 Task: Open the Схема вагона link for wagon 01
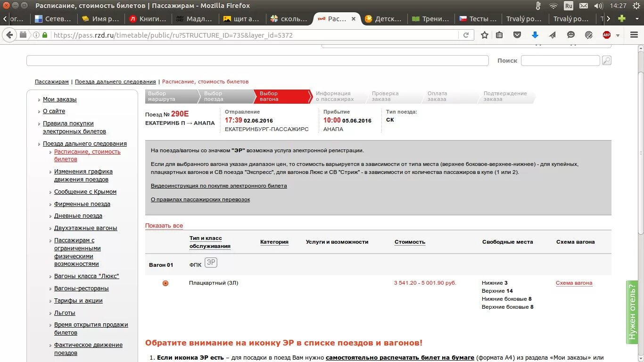[574, 283]
